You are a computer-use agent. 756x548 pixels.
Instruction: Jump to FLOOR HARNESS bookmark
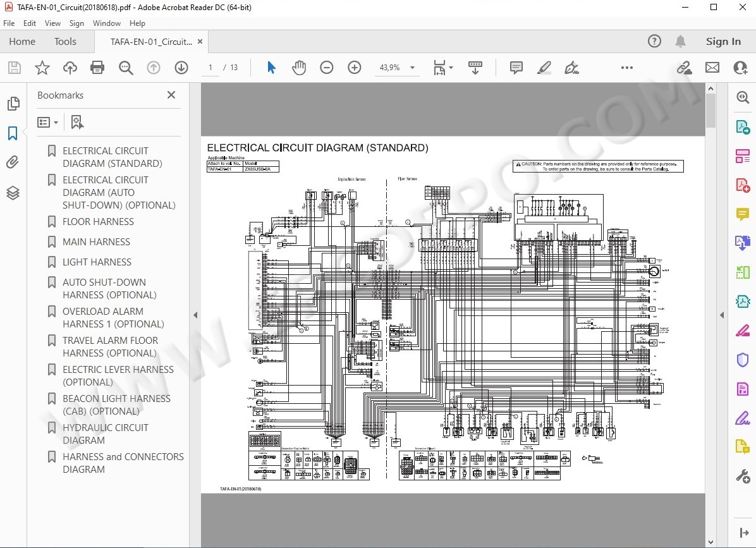point(99,222)
